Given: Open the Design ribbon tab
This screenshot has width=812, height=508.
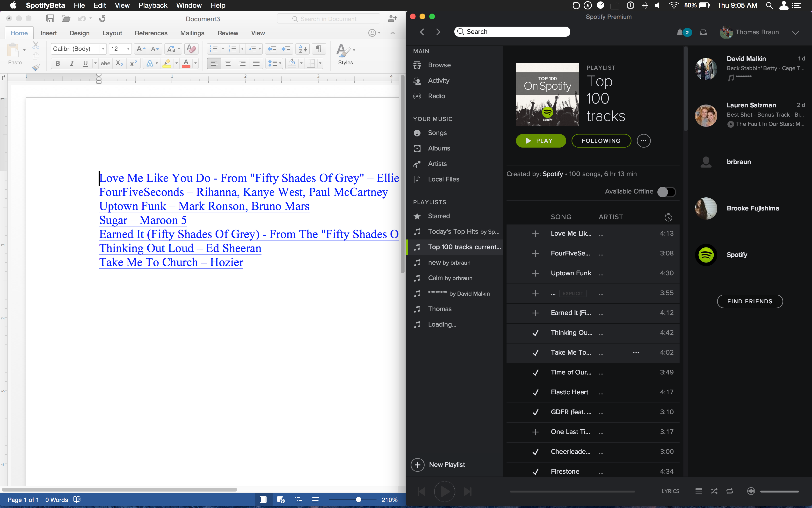Looking at the screenshot, I should [x=80, y=33].
